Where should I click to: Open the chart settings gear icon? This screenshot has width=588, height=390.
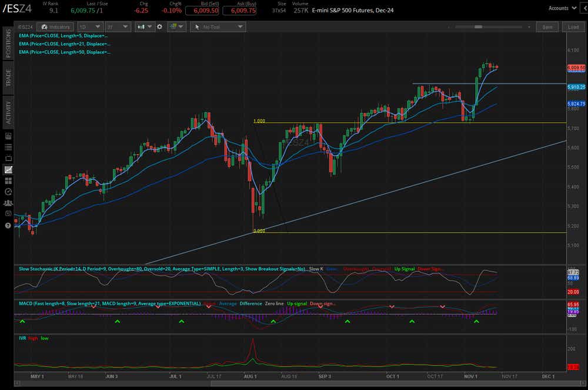click(x=159, y=26)
